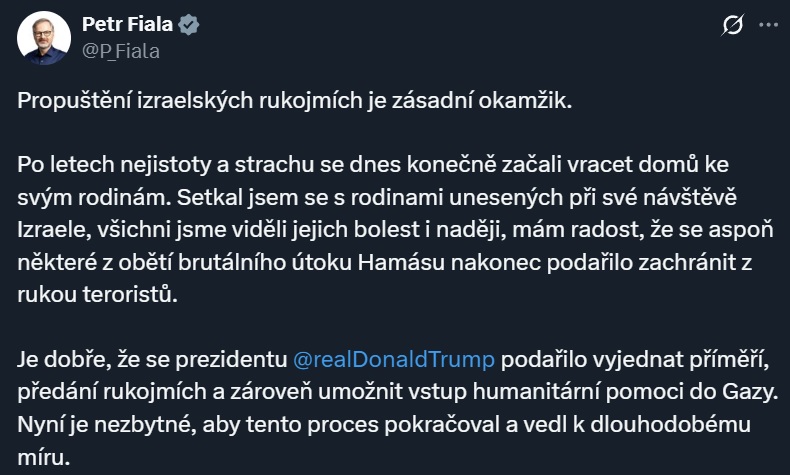Image resolution: width=790 pixels, height=475 pixels.
Task: Click the text "Je dobře, že se prezidentu"
Action: pos(152,358)
